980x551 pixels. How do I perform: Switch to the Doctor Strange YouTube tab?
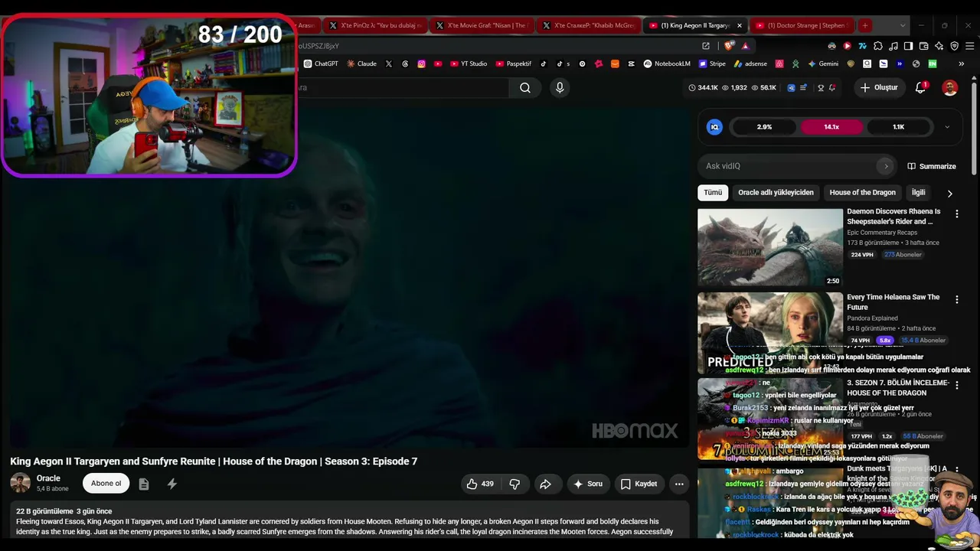[x=802, y=25]
